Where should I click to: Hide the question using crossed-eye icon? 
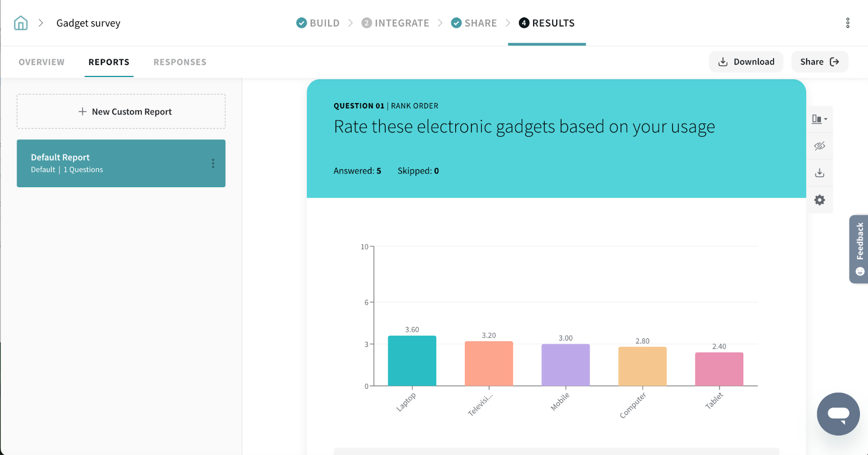[x=819, y=146]
